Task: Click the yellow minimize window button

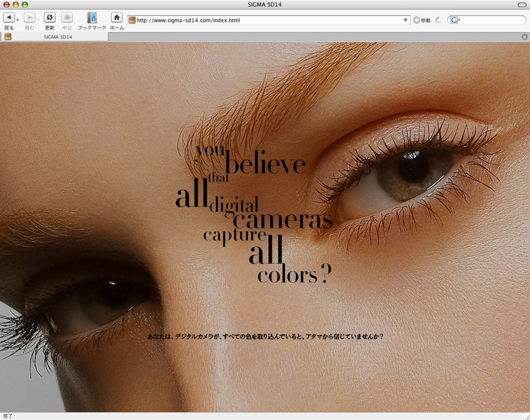Action: (15, 5)
